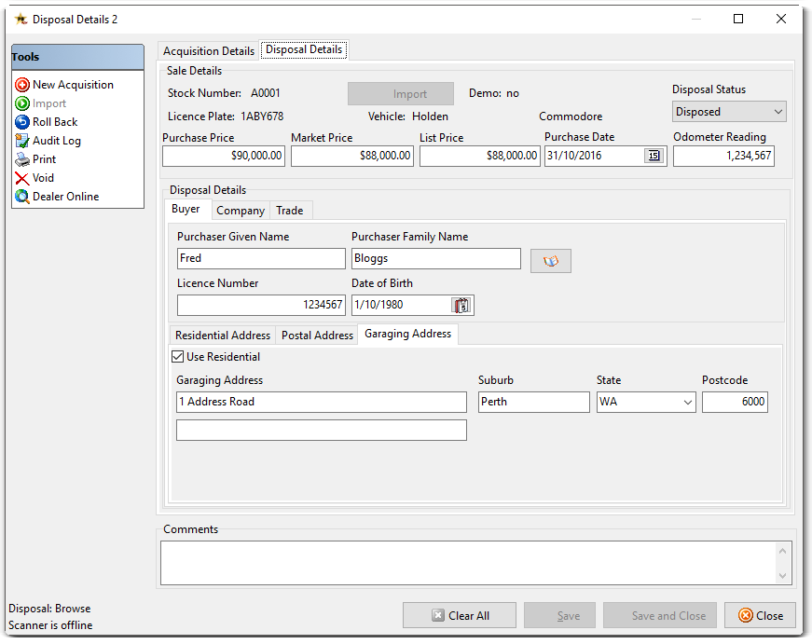
Task: Click the Comments scrollbar up arrow
Action: pyautogui.click(x=782, y=551)
